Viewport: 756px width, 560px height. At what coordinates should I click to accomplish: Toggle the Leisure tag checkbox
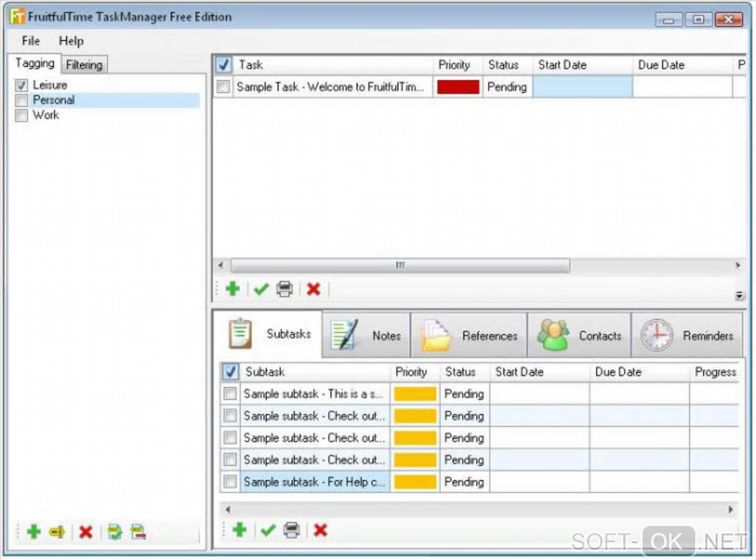[21, 85]
